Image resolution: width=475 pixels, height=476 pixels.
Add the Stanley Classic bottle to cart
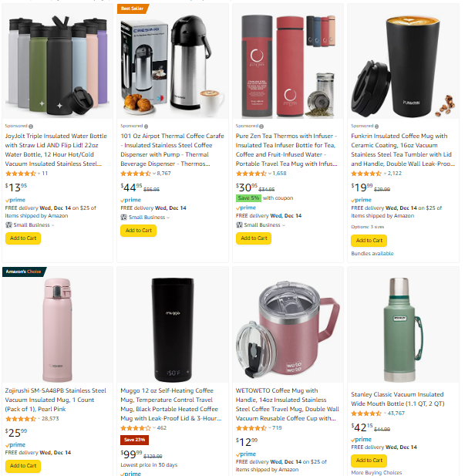point(369,461)
